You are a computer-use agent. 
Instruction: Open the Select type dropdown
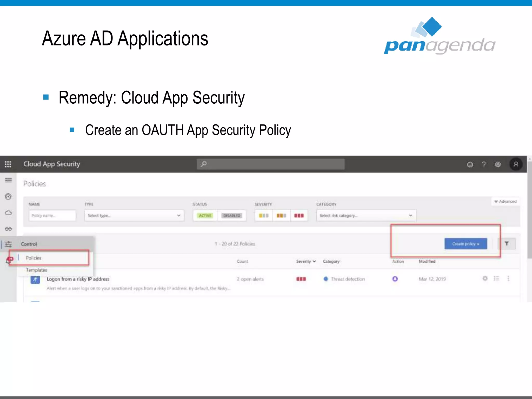134,216
